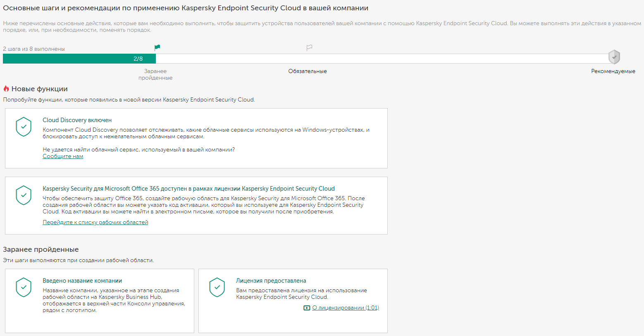Click the Лицензия предоставлена card title
The image size is (644, 336).
click(x=271, y=281)
